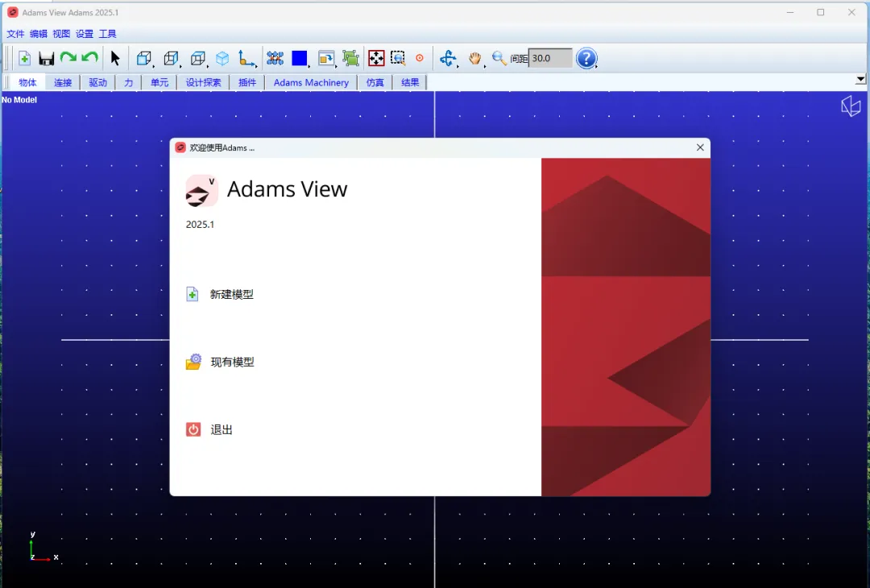Viewport: 870px width, 588px height.
Task: Click the 新建模型 option in the welcome dialog
Action: (x=231, y=295)
